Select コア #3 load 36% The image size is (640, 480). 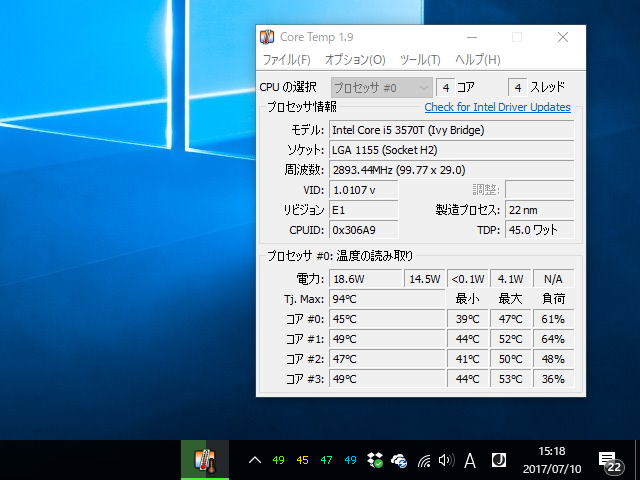[553, 379]
